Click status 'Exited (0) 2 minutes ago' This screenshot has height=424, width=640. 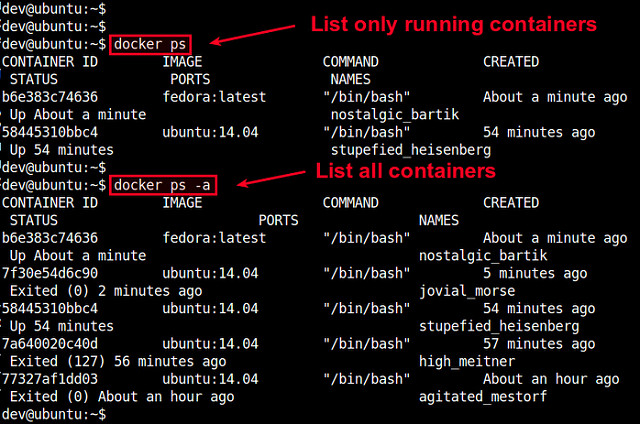(x=106, y=291)
